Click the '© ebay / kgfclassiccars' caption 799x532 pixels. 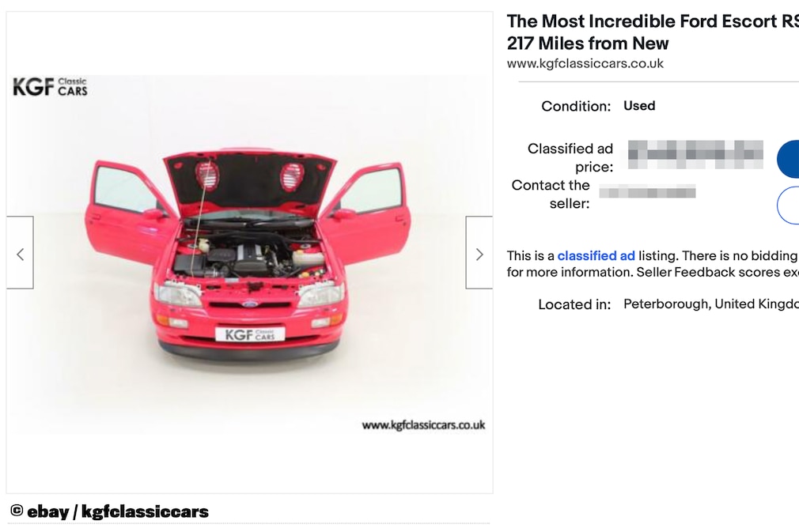(109, 511)
